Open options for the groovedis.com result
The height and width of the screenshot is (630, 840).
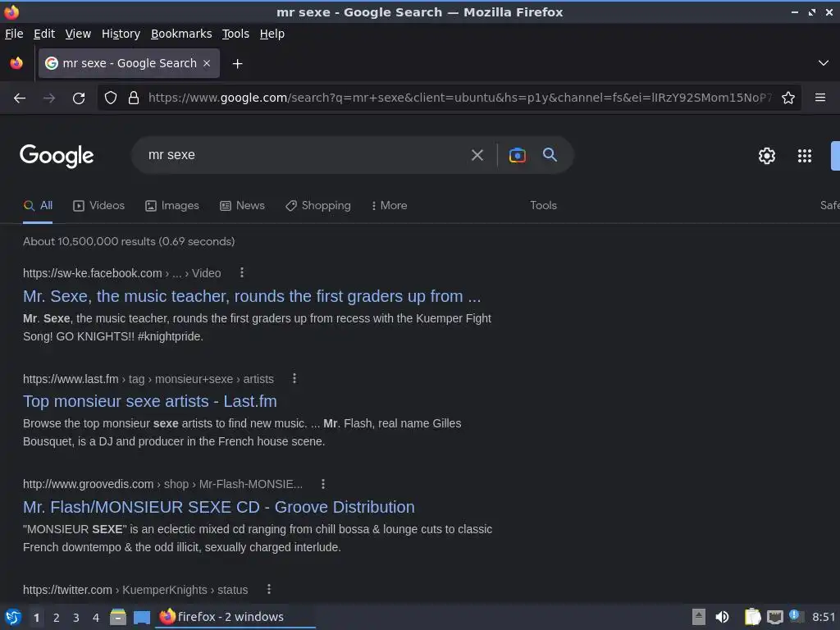[x=323, y=484]
